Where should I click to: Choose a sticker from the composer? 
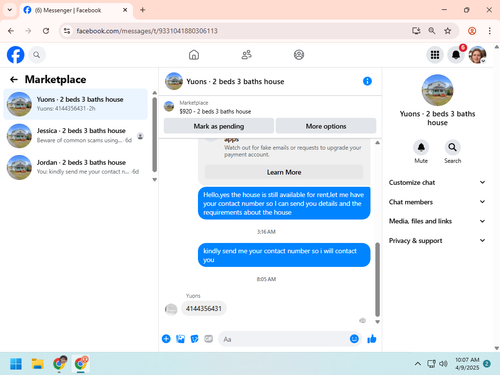194,339
